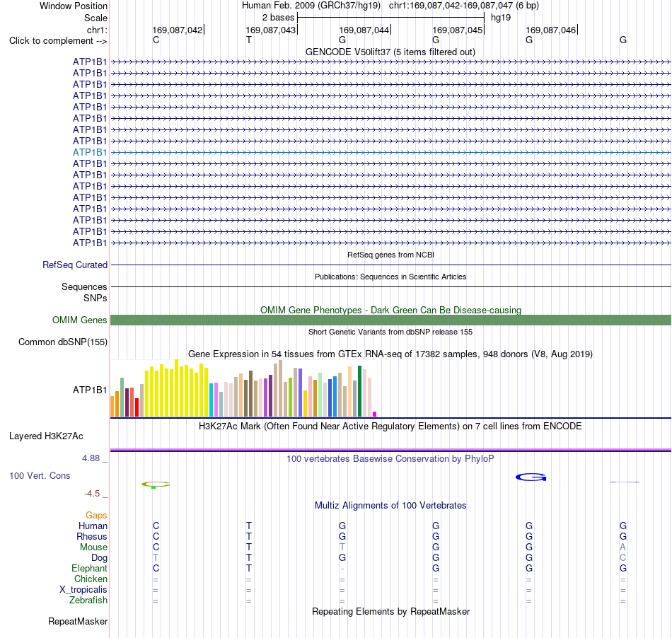Click the 'Gaps' label in Multiz track

coord(96,516)
